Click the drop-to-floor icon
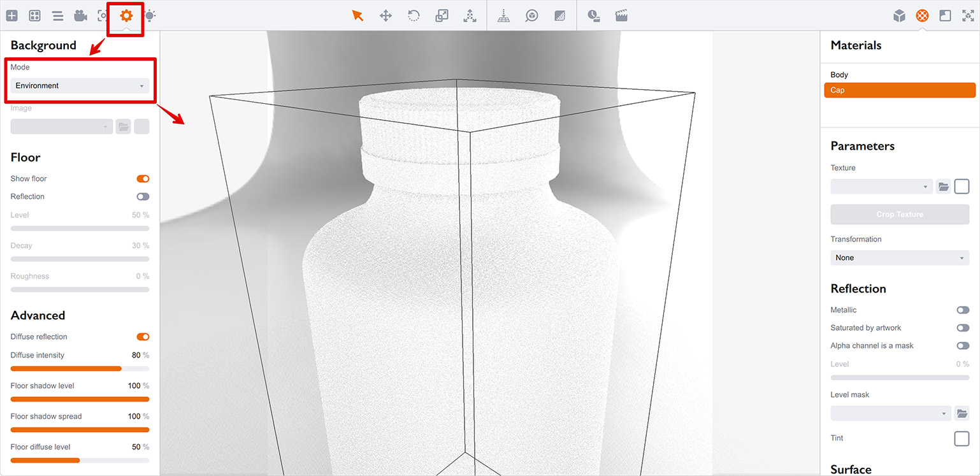This screenshot has height=476, width=980. (503, 15)
